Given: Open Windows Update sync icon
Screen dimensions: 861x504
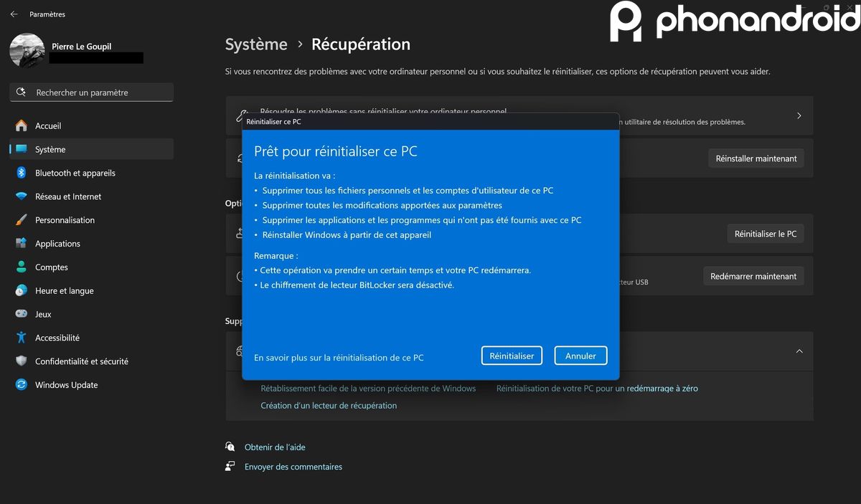Looking at the screenshot, I should point(22,385).
